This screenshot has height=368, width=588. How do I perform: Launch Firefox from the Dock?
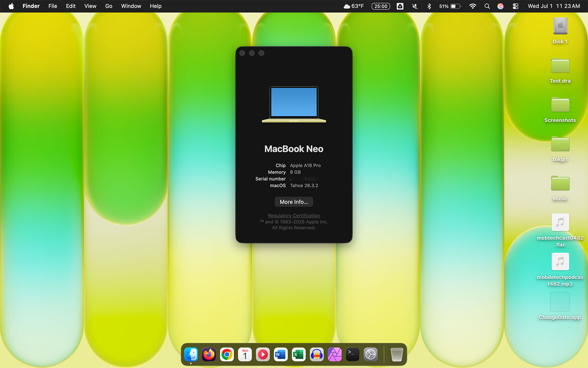tap(209, 354)
